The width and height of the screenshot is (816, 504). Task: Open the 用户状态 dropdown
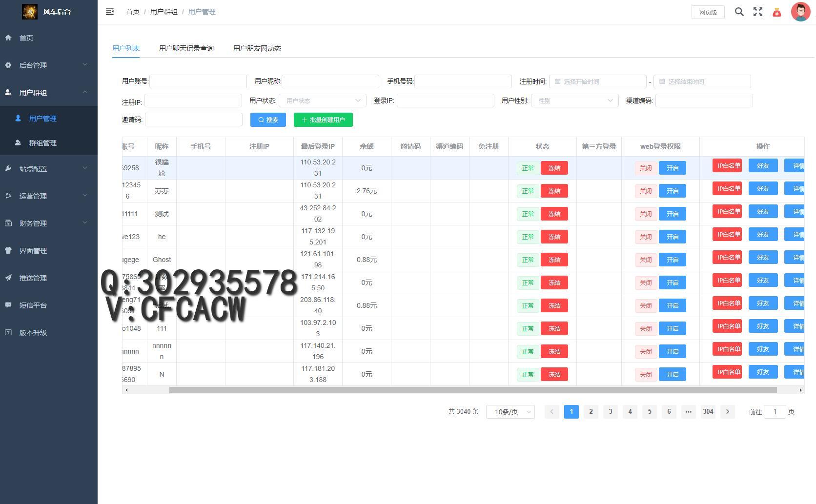coord(322,101)
